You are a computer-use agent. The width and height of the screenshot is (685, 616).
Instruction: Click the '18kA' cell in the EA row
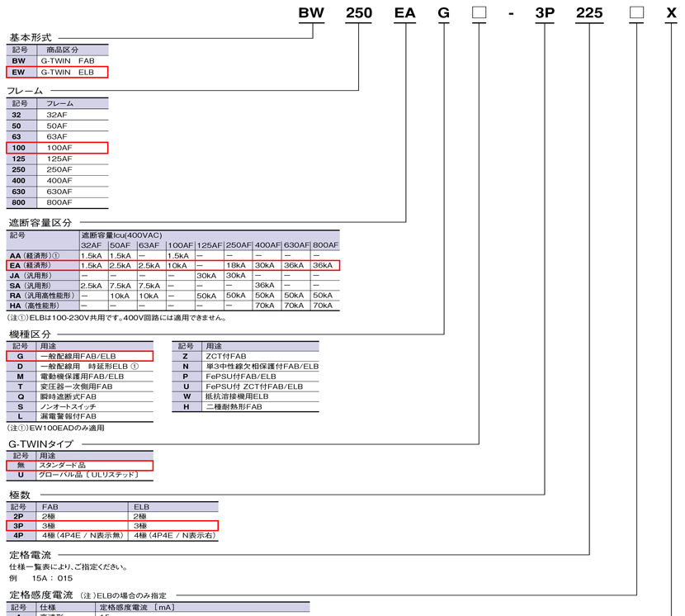pos(236,265)
